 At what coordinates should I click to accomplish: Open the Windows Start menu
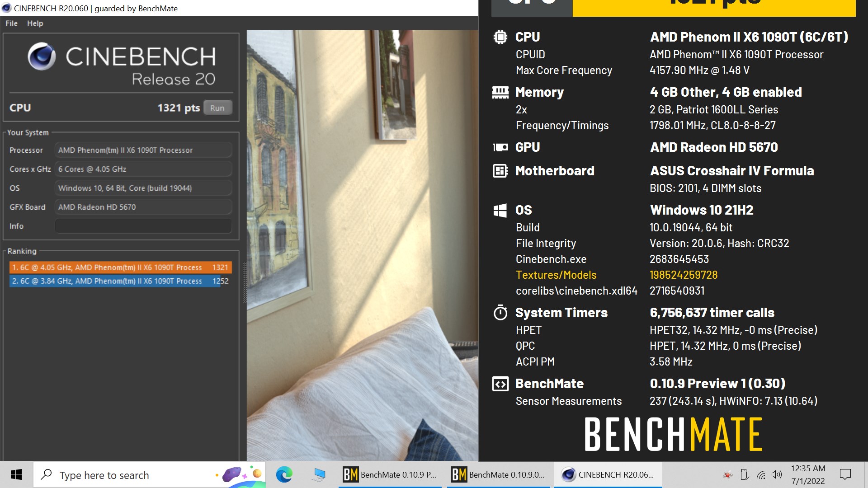(16, 474)
